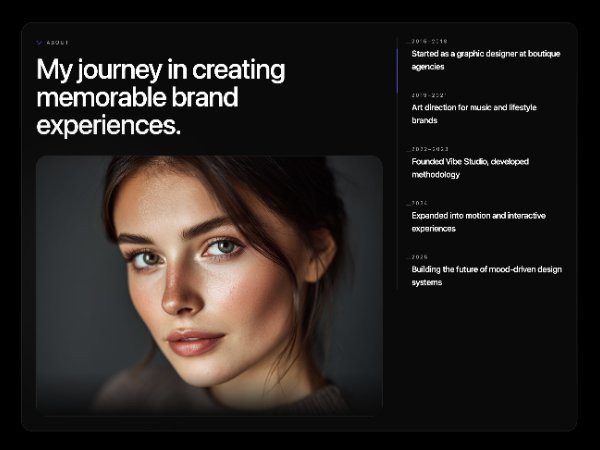Select 'Started as a graphic designer' entry
The width and height of the screenshot is (600, 450).
tap(486, 60)
